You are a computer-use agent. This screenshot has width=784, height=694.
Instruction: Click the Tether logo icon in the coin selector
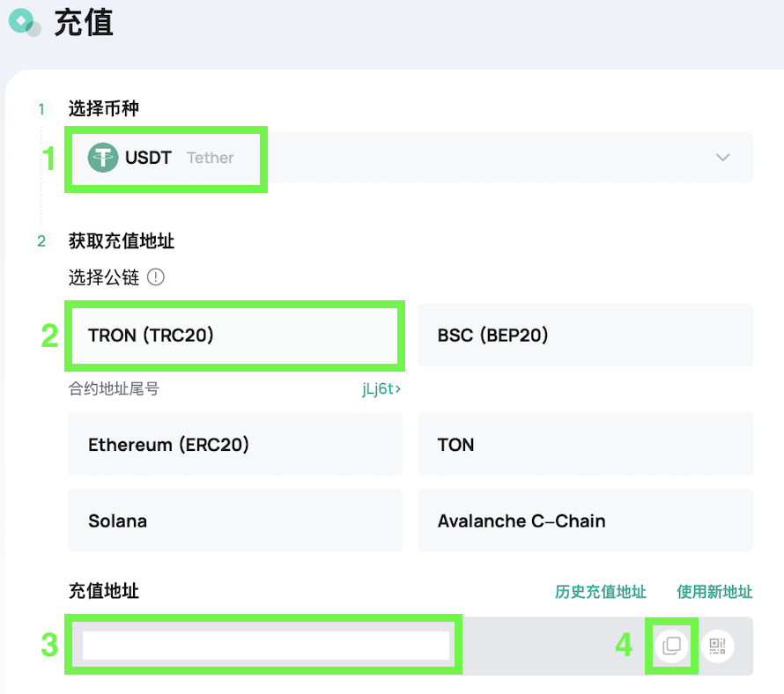[103, 158]
